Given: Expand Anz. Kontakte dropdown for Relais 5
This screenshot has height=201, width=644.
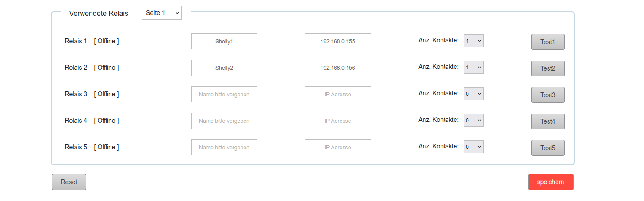Looking at the screenshot, I should (x=473, y=147).
